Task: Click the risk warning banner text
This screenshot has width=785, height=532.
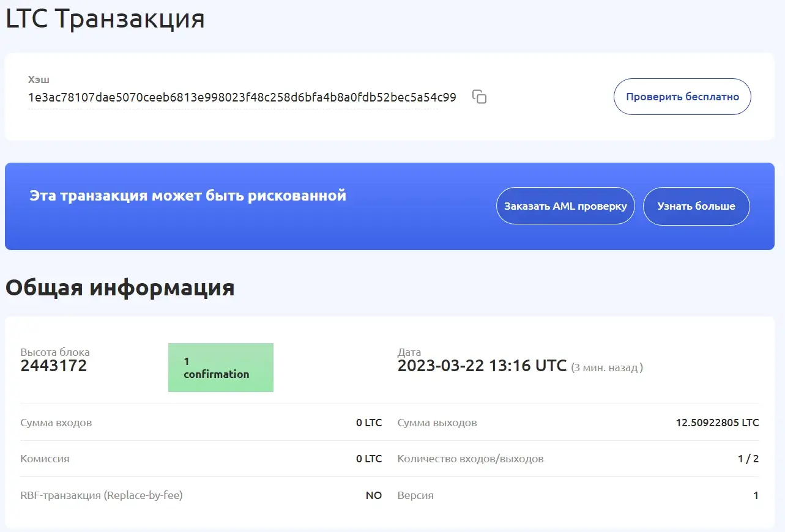Action: coord(188,195)
